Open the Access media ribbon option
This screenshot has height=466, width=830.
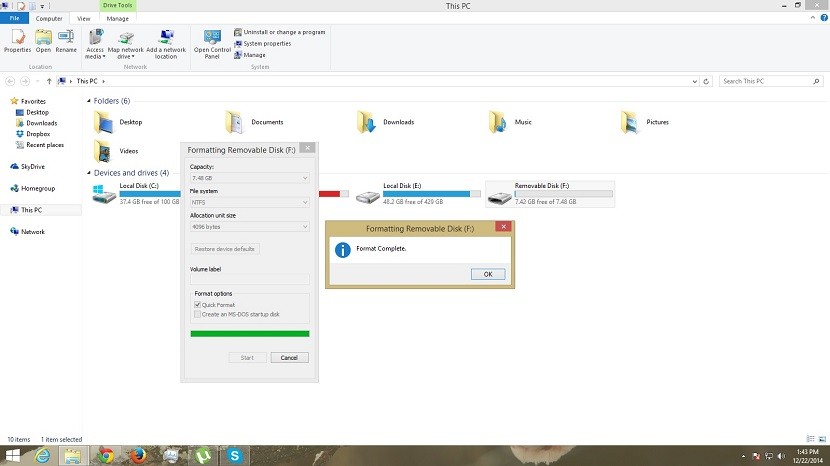[95, 44]
